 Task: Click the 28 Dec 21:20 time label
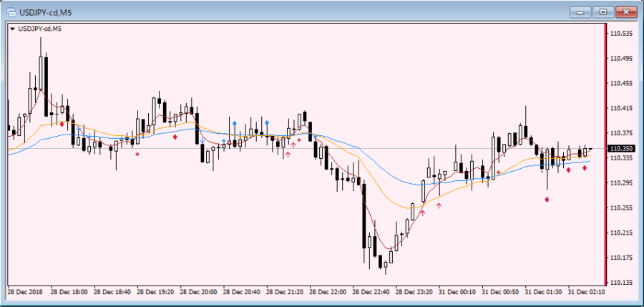[285, 292]
